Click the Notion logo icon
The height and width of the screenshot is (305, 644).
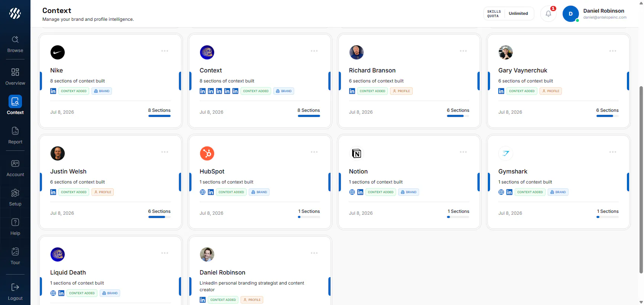(357, 153)
